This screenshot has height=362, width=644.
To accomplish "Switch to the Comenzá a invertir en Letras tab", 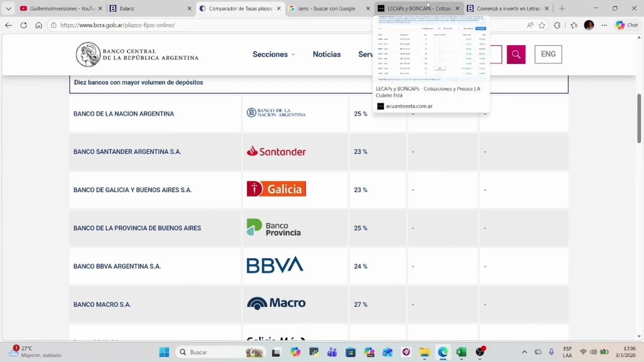I will pos(508,9).
